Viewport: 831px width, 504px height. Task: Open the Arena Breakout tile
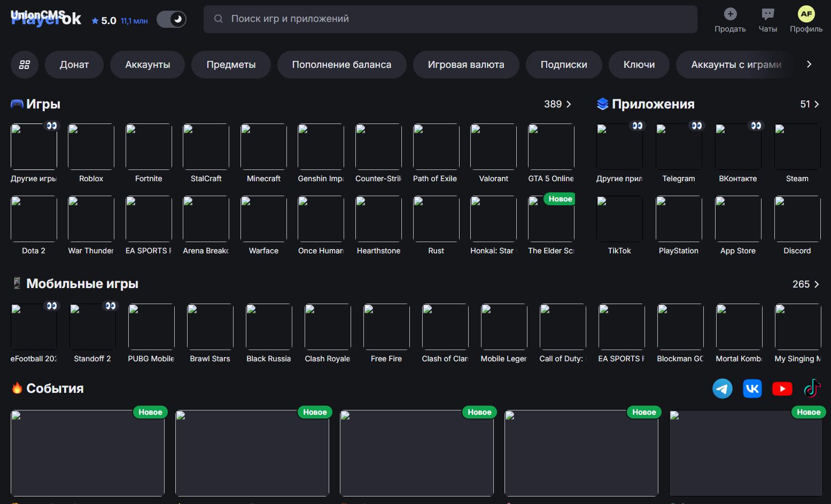click(x=206, y=226)
